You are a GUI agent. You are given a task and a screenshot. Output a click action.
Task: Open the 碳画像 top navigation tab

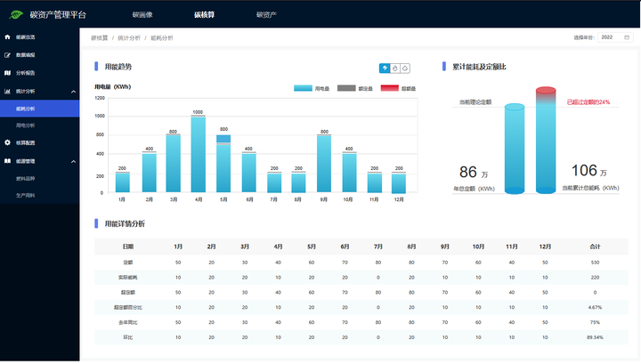pyautogui.click(x=142, y=15)
